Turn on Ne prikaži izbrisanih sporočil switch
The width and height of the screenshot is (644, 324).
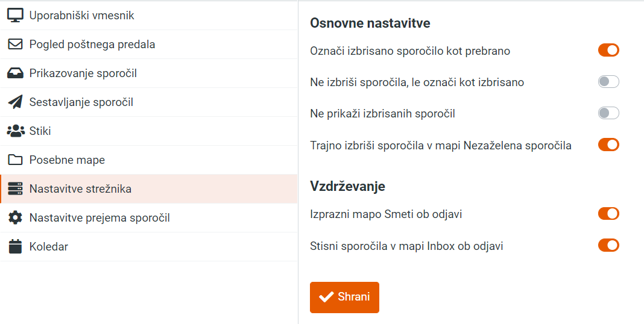(x=608, y=113)
